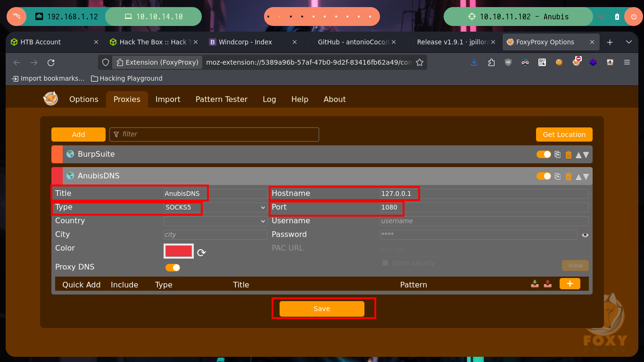Open Hacking Playground bookmarks folder
The image size is (644, 362).
coord(127,78)
